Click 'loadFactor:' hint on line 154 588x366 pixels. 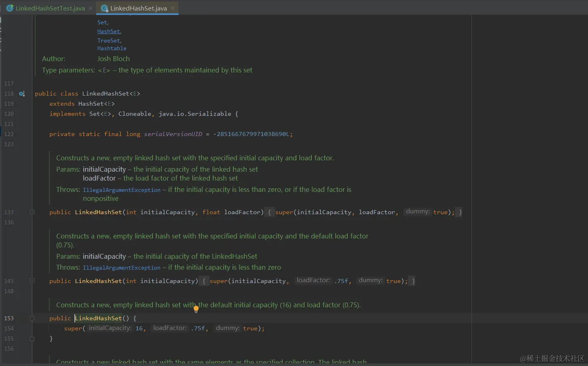tap(170, 328)
